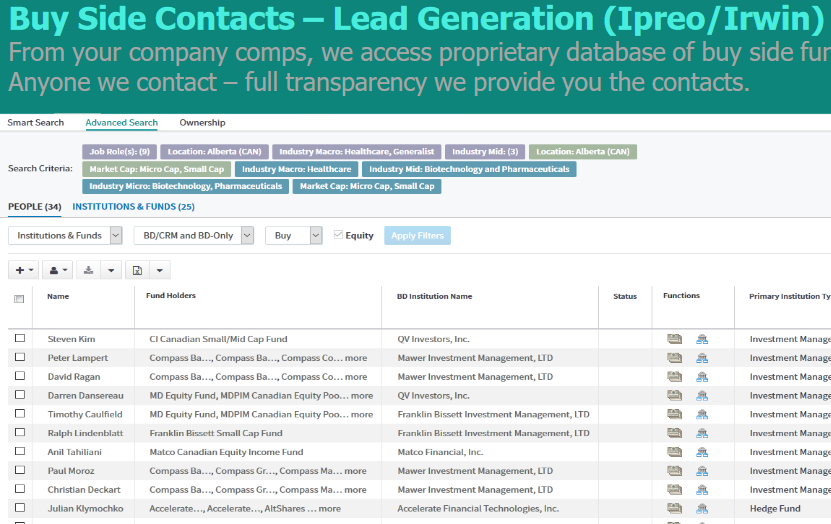This screenshot has height=524, width=831.
Task: Open Paul Moroz's contact card icon
Action: click(674, 471)
